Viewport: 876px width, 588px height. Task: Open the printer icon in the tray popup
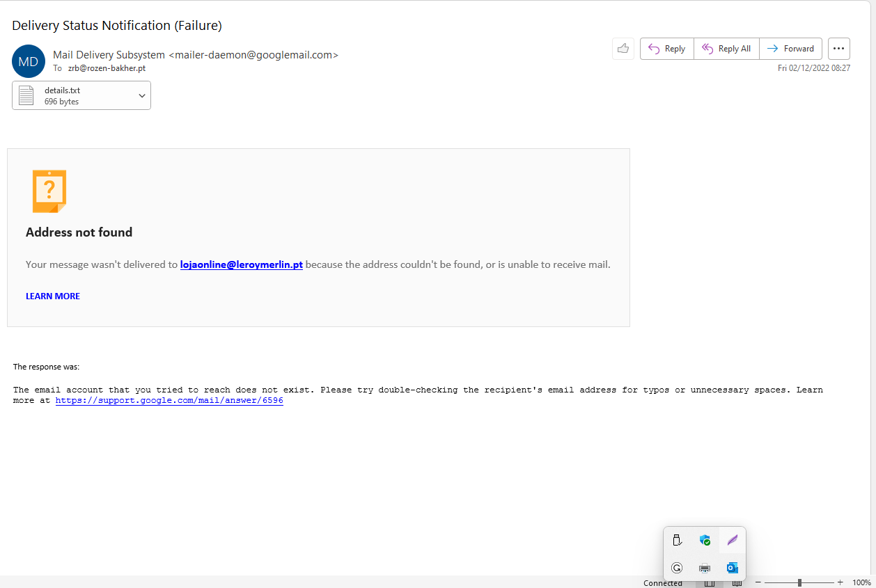click(705, 568)
